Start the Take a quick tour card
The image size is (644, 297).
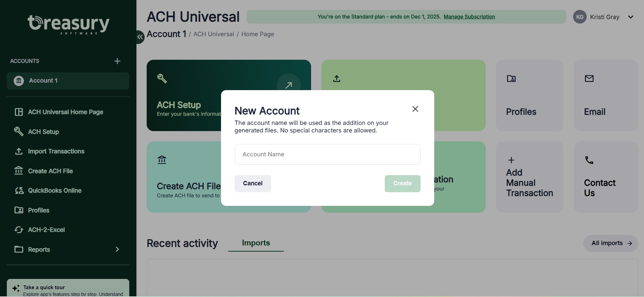[68, 288]
